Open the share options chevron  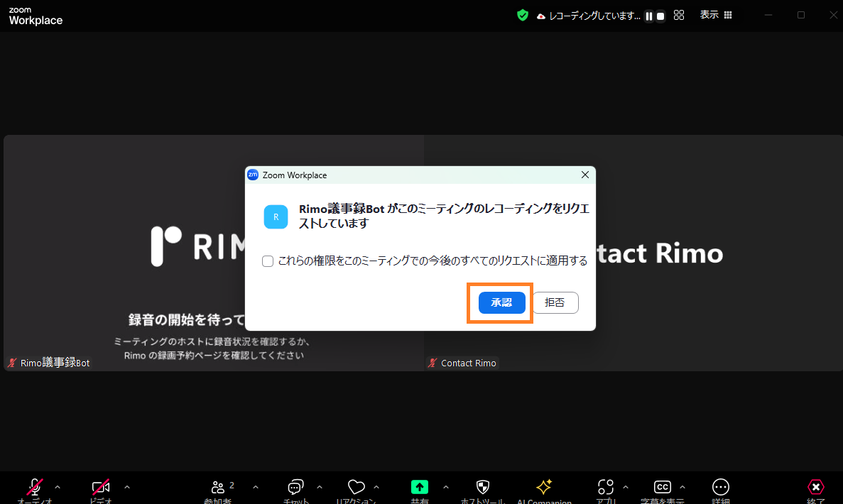(446, 488)
